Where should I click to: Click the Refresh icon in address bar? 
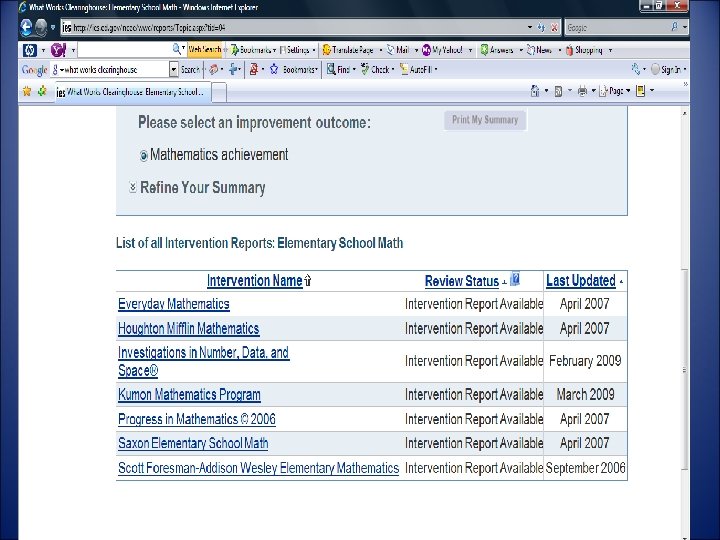click(541, 28)
